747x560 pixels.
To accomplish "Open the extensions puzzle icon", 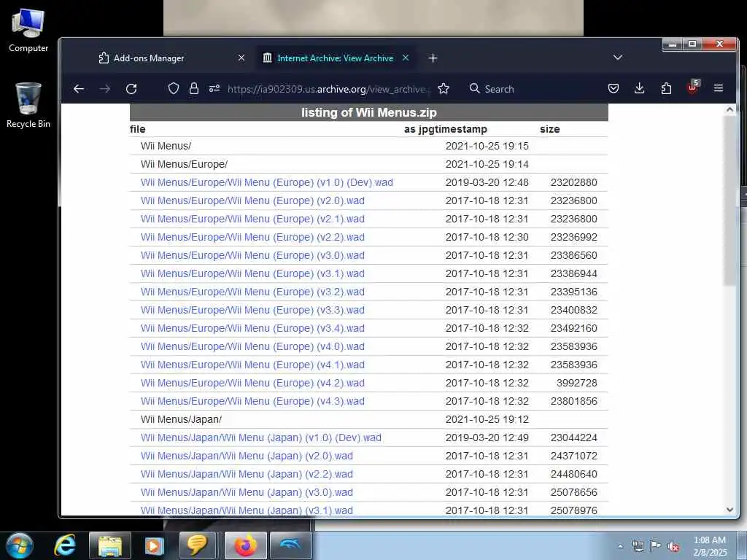I will tap(666, 88).
